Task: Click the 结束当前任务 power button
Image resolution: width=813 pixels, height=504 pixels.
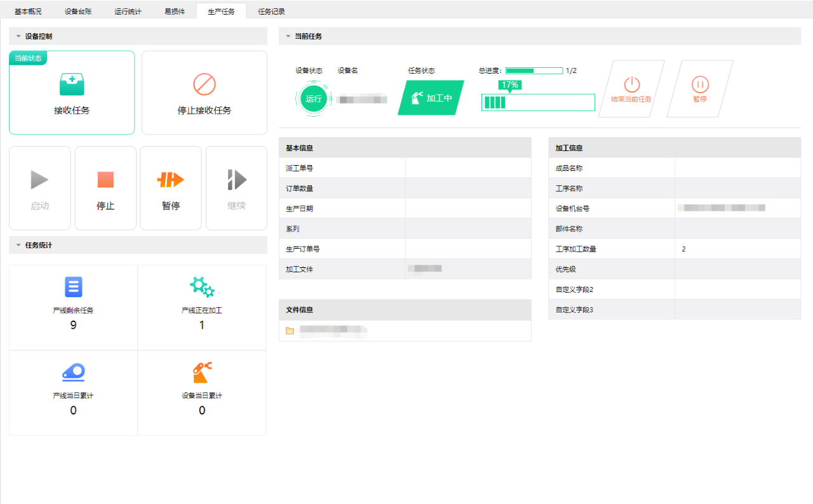Action: (x=631, y=84)
